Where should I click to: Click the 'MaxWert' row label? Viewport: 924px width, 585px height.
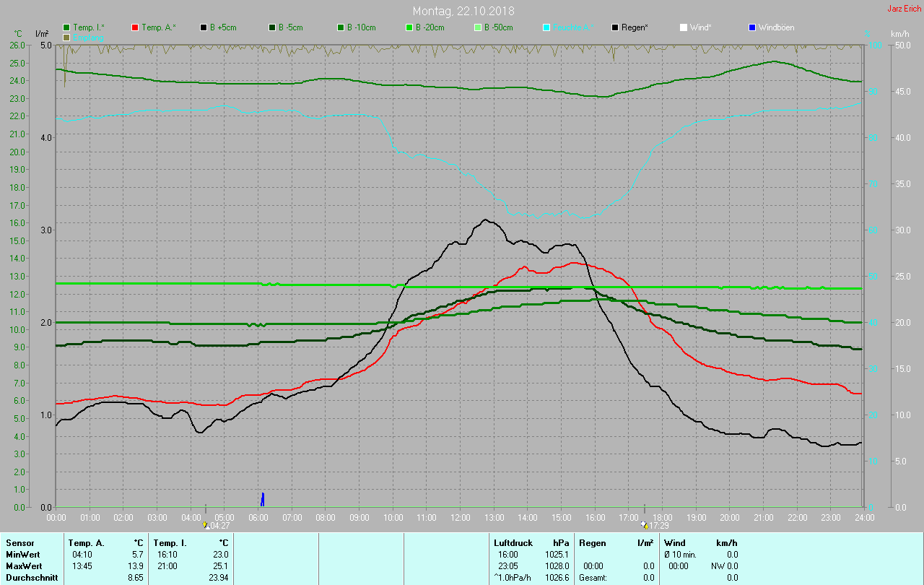[24, 565]
